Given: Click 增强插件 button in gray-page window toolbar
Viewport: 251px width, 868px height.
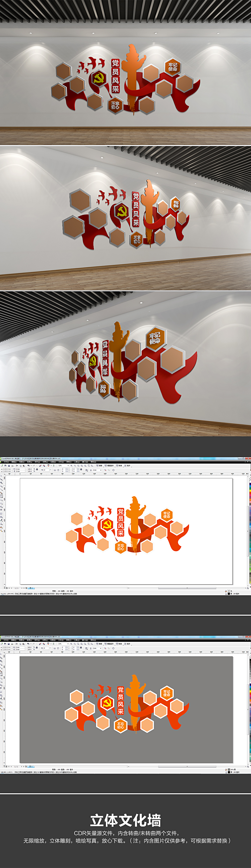Looking at the screenshot, I should (x=109, y=644).
